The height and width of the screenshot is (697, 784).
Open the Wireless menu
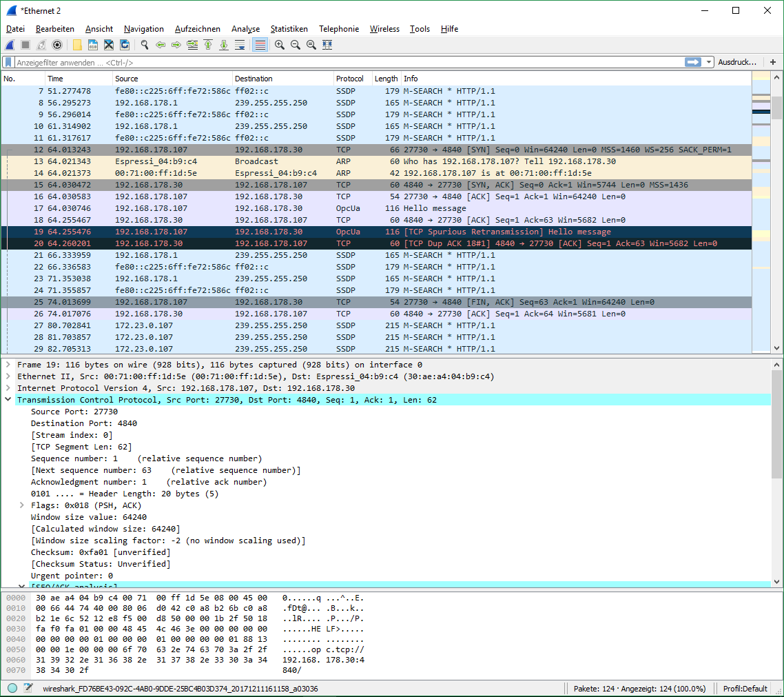click(x=384, y=29)
